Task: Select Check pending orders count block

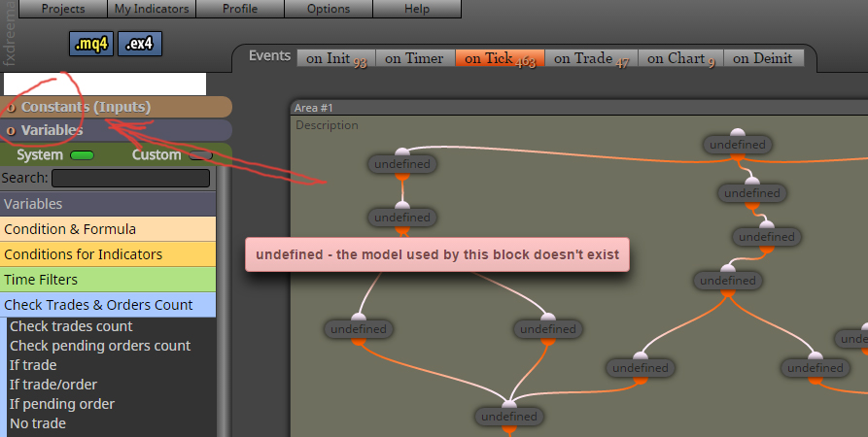Action: 100,346
